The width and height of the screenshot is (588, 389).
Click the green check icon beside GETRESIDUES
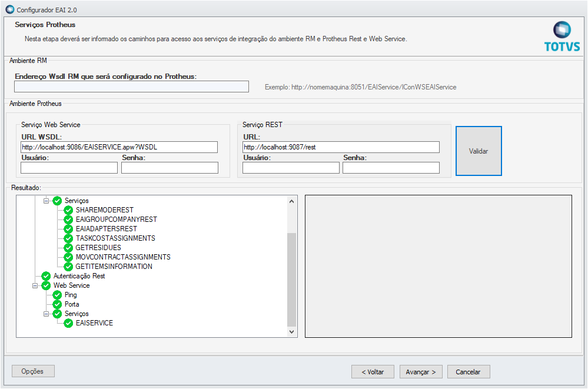(68, 248)
